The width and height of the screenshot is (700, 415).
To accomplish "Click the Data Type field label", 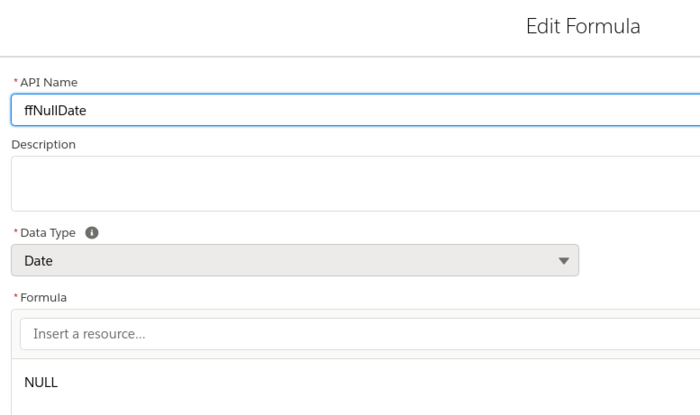I will tap(49, 233).
